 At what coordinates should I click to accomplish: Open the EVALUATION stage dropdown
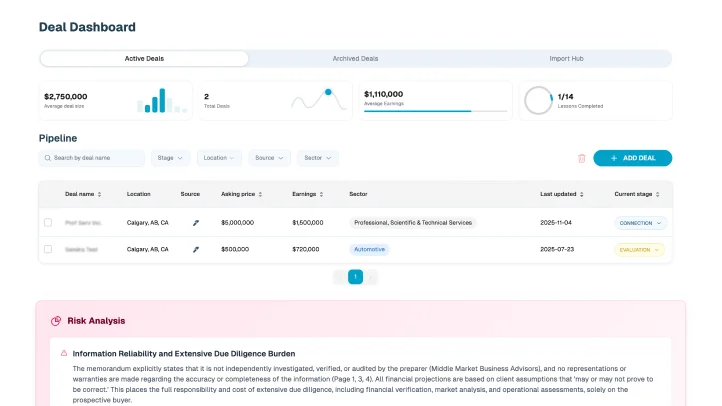pos(639,249)
